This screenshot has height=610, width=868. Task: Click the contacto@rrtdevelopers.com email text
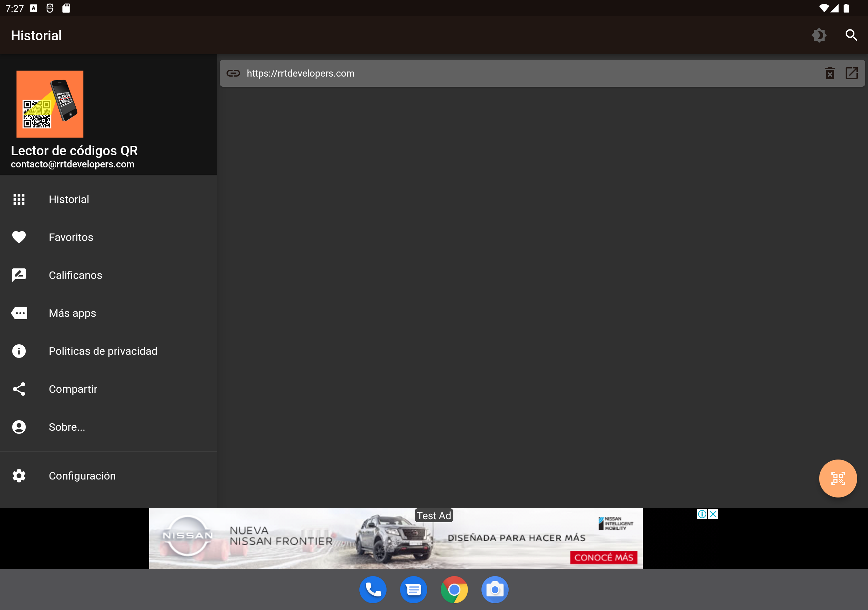click(73, 164)
